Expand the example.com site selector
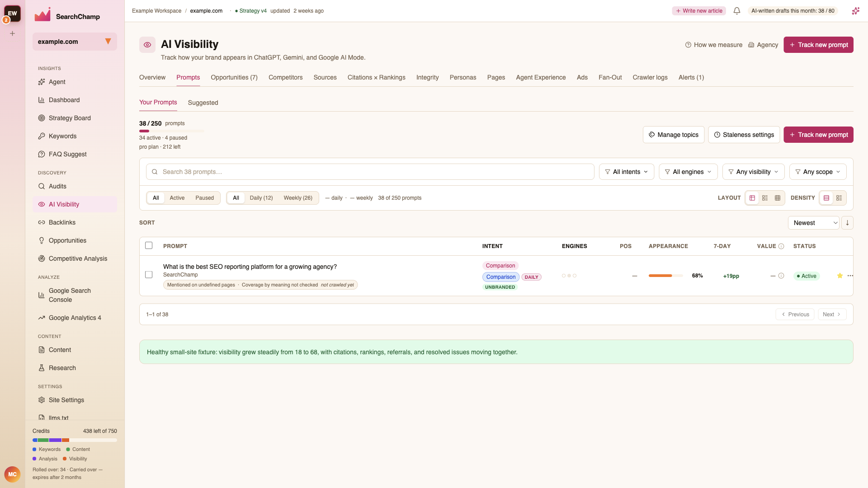The image size is (868, 488). click(75, 42)
